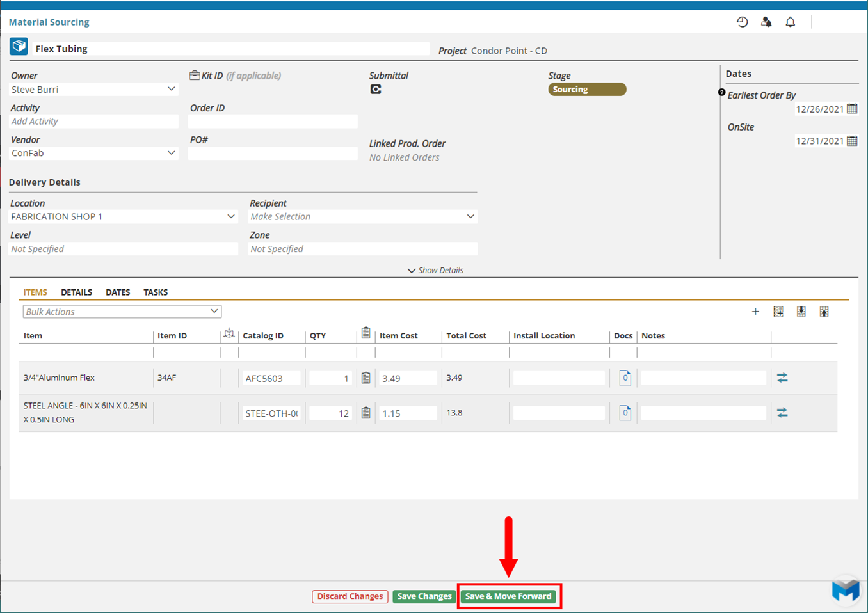Expand Show Details section
The image size is (868, 613).
pyautogui.click(x=435, y=271)
